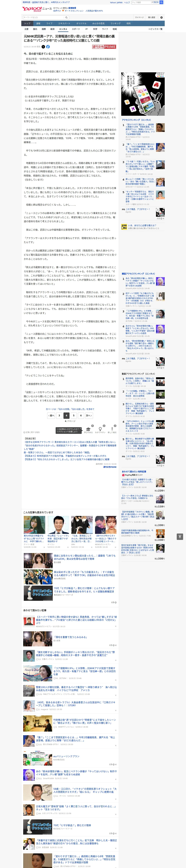The width and height of the screenshot is (186, 868).
Task: Open 購入履歴 in header
Action: 152,17
